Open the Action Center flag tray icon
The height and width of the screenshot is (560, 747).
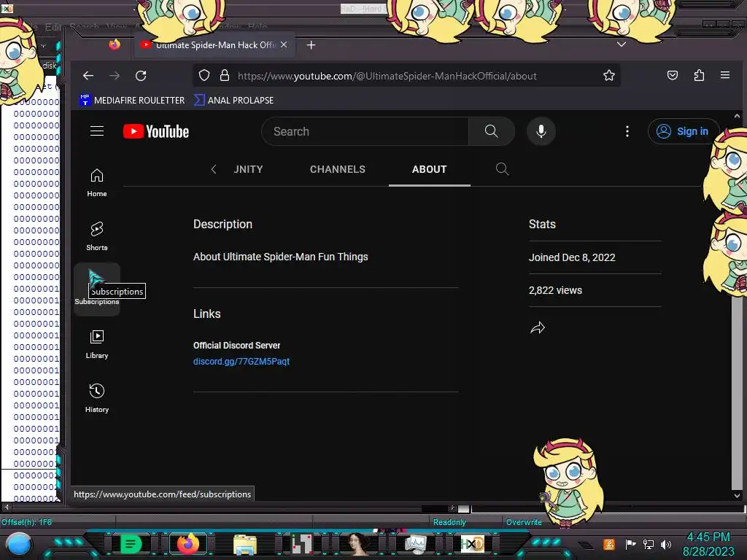pos(630,544)
